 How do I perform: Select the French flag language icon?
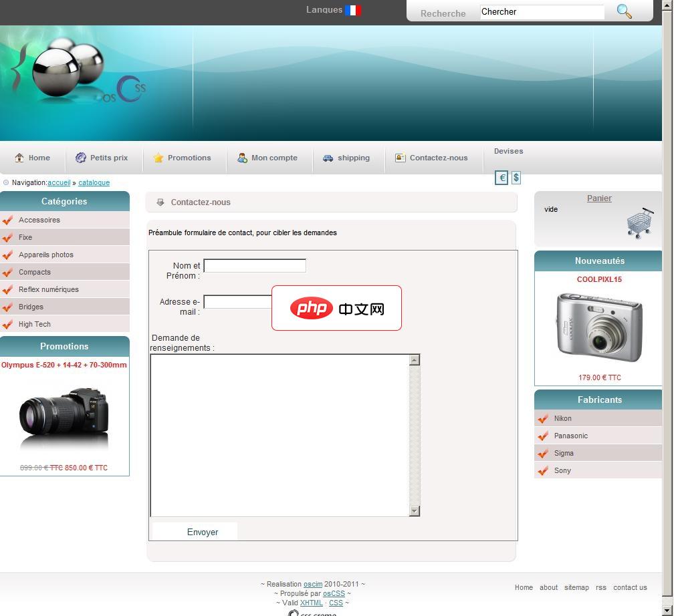pyautogui.click(x=353, y=10)
